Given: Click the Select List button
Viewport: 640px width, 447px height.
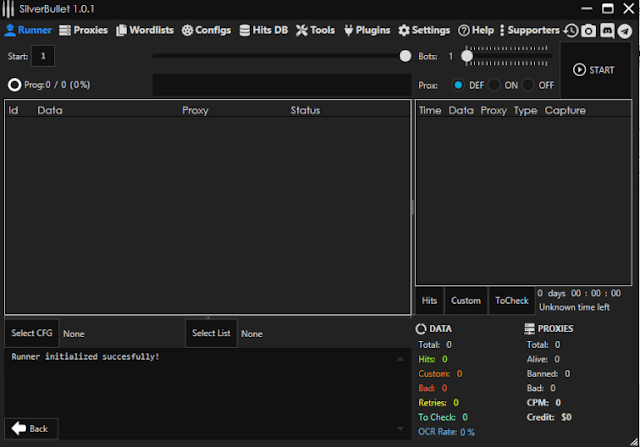Looking at the screenshot, I should click(x=211, y=333).
